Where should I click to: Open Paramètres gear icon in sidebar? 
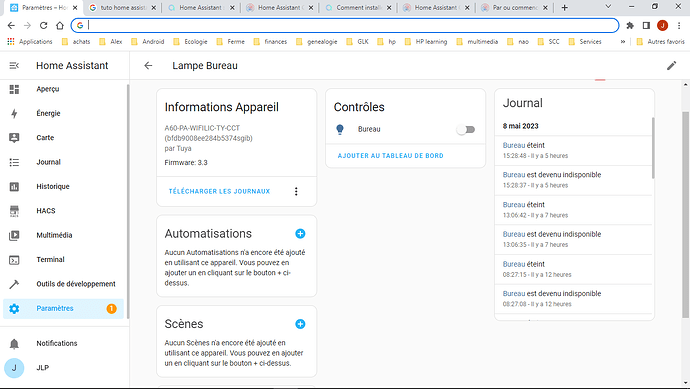[x=14, y=308]
